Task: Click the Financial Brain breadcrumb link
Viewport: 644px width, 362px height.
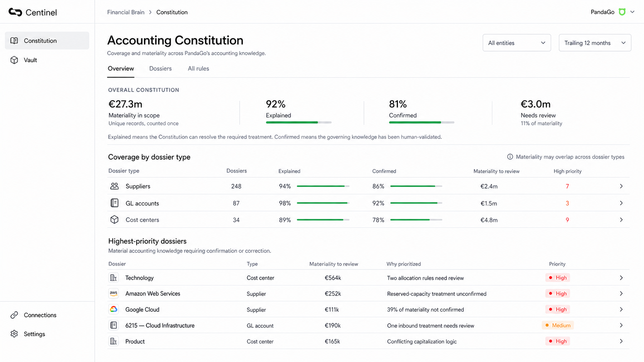Action: [126, 12]
